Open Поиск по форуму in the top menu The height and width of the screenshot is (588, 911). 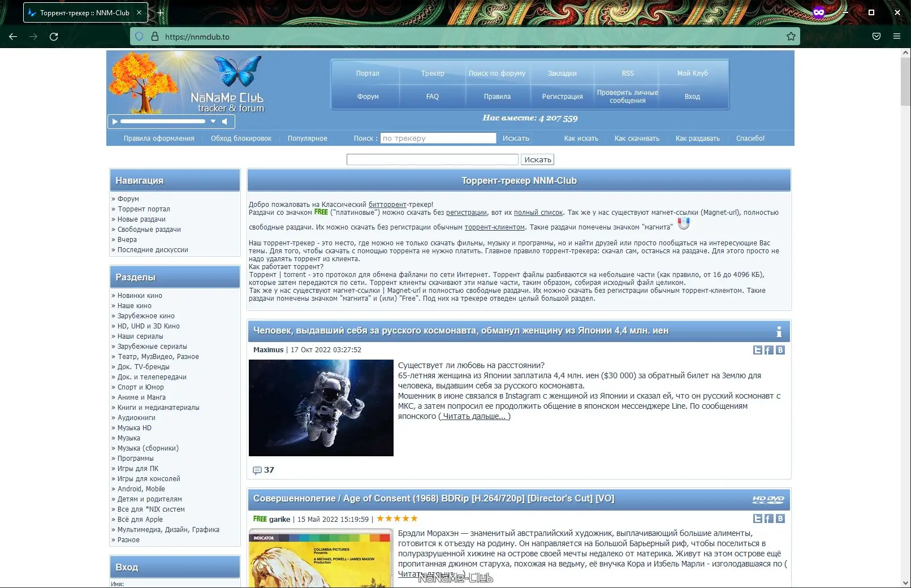[x=497, y=73]
